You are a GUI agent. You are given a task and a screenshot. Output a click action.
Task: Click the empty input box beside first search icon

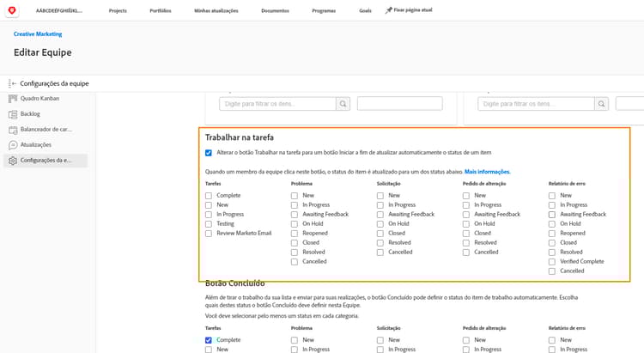coord(400,104)
